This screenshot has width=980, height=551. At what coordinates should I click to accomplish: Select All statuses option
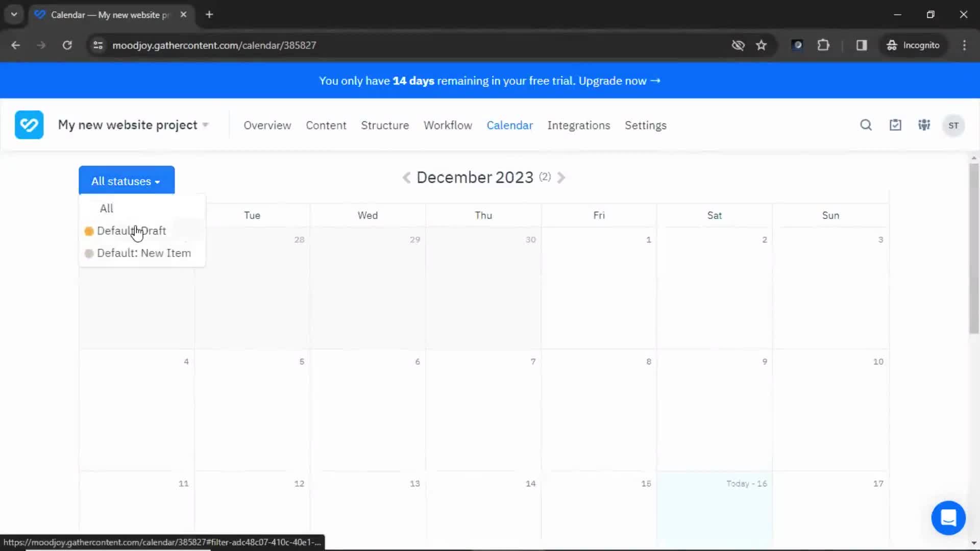point(107,208)
